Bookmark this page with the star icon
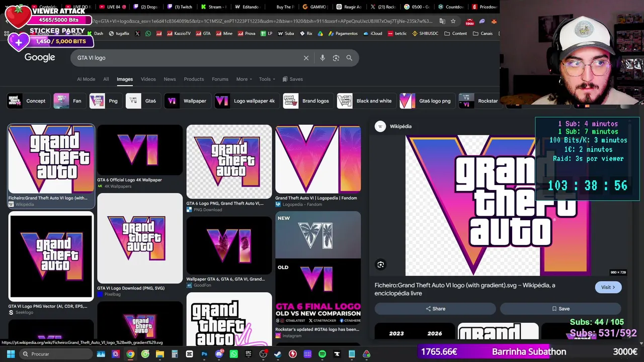644x362 pixels. 453,21
